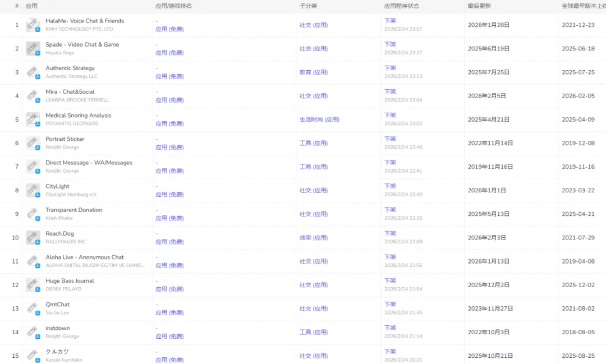Open the Authentic Strategy app name link
The image size is (606, 364).
(x=70, y=68)
